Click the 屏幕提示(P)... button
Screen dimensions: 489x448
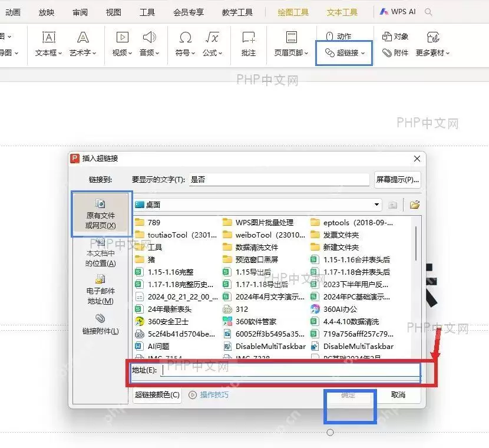point(397,179)
